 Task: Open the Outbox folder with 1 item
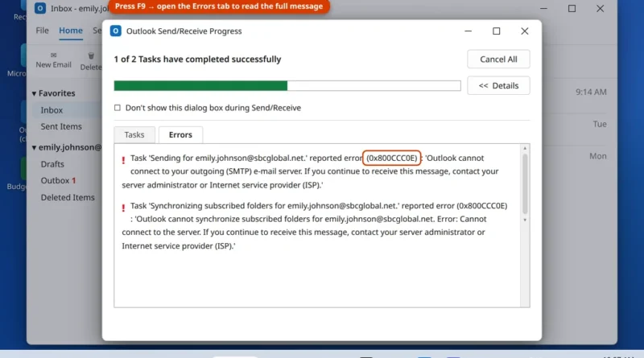[x=58, y=181]
